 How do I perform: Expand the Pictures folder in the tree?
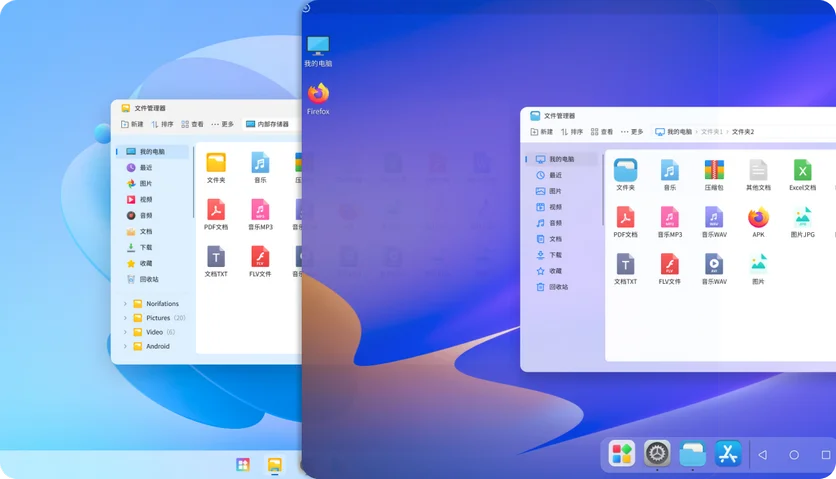pos(125,318)
